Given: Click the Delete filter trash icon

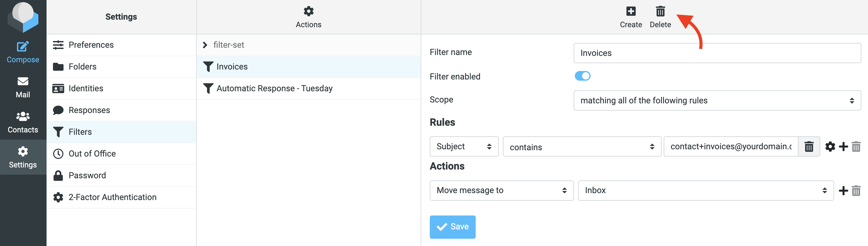Looking at the screenshot, I should (660, 12).
